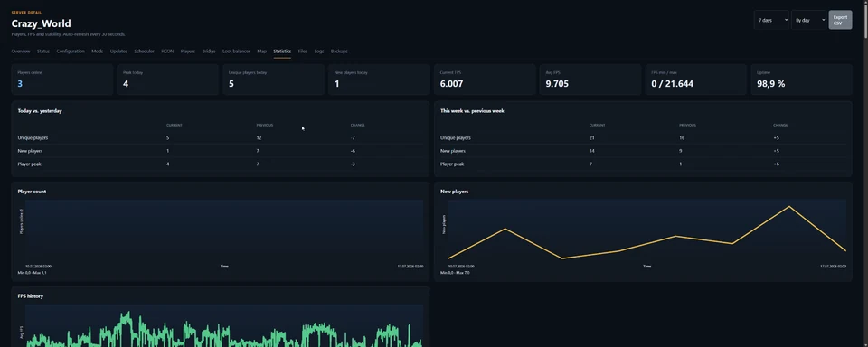Click the Player count chart title

pyautogui.click(x=33, y=192)
